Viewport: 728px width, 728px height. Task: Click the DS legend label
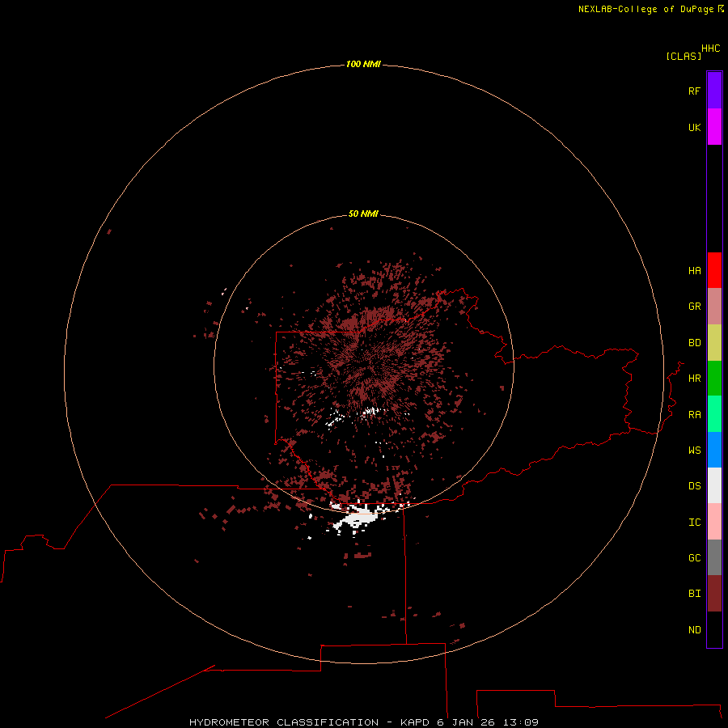[x=694, y=486]
